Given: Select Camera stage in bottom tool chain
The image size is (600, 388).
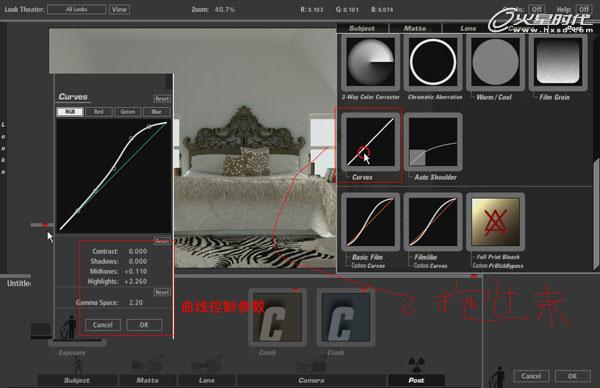Looking at the screenshot, I should point(311,380).
